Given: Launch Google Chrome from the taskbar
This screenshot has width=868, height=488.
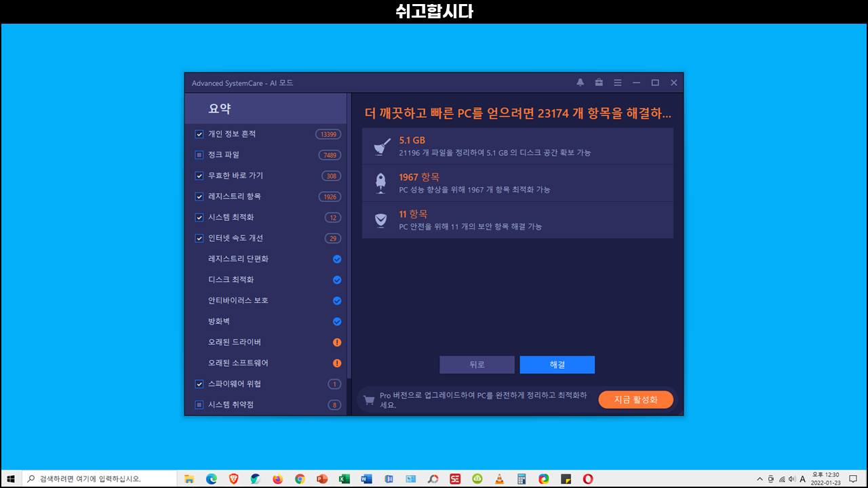Looking at the screenshot, I should (x=300, y=479).
